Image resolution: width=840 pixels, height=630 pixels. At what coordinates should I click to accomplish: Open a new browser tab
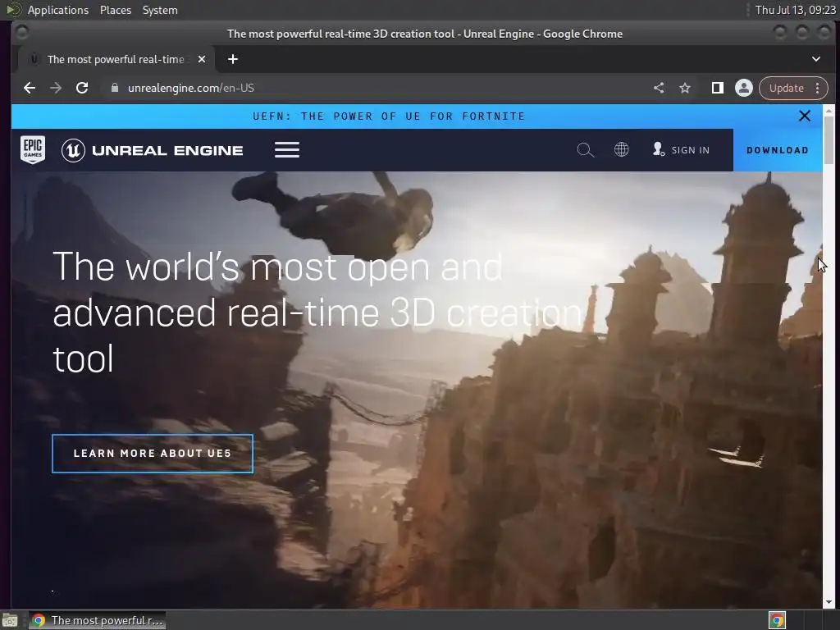point(232,59)
